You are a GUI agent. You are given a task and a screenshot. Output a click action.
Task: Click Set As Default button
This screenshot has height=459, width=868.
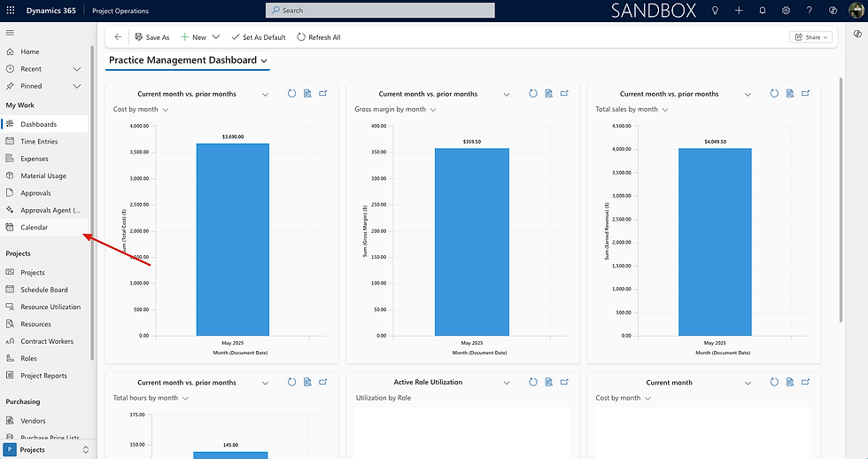tap(259, 37)
